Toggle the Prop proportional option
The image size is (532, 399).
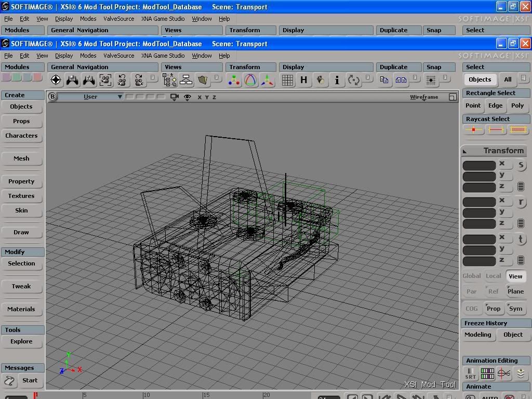click(494, 309)
